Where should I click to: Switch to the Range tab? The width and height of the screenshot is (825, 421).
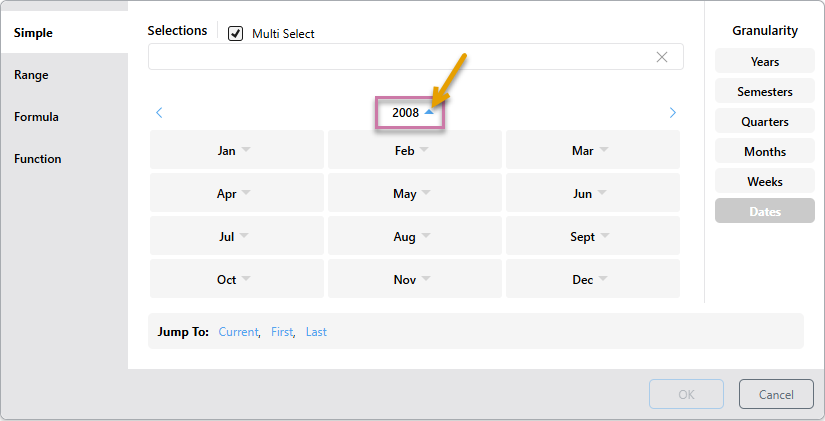[31, 75]
